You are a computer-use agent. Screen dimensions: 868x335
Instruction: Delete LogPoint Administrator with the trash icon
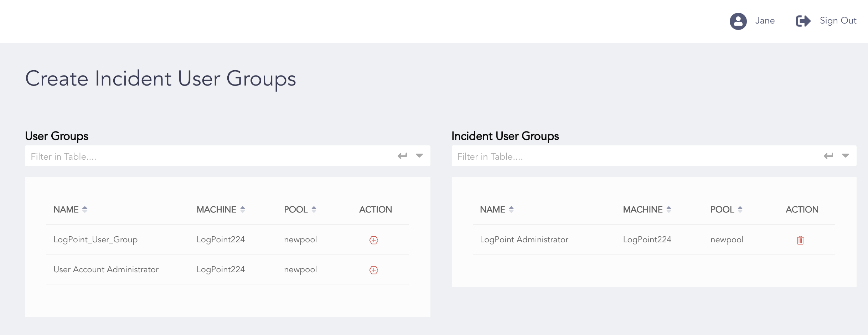[800, 240]
